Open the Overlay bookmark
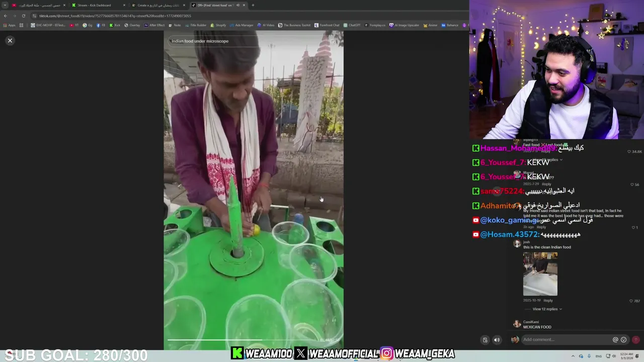This screenshot has width=644, height=362. 132,25
